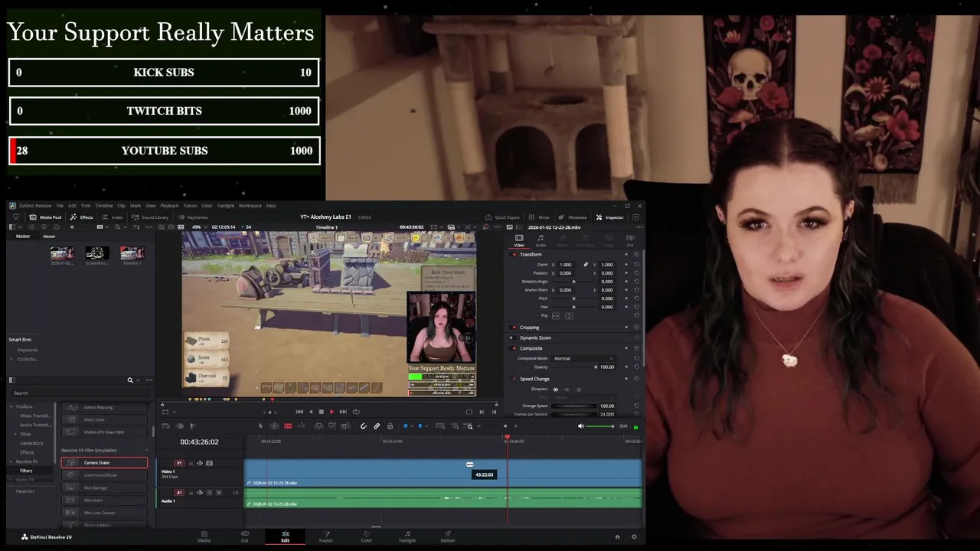
Task: Click the speaker mute icon
Action: tap(581, 426)
